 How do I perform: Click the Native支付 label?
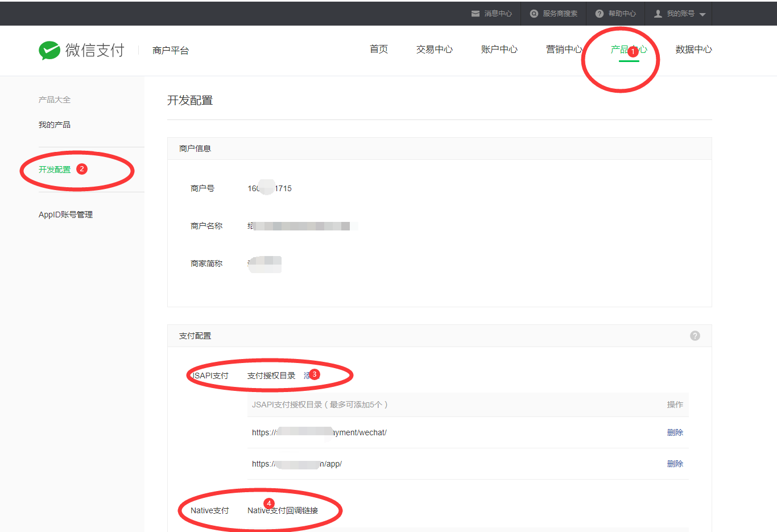coord(210,510)
